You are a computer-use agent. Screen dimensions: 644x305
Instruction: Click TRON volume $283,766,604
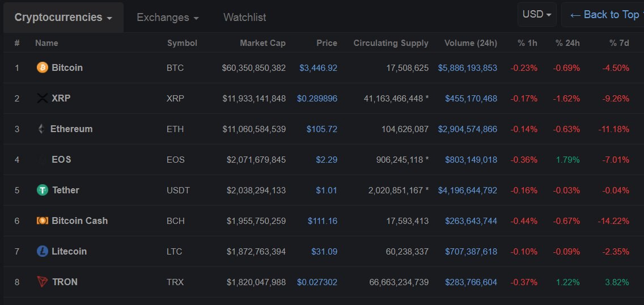(471, 282)
